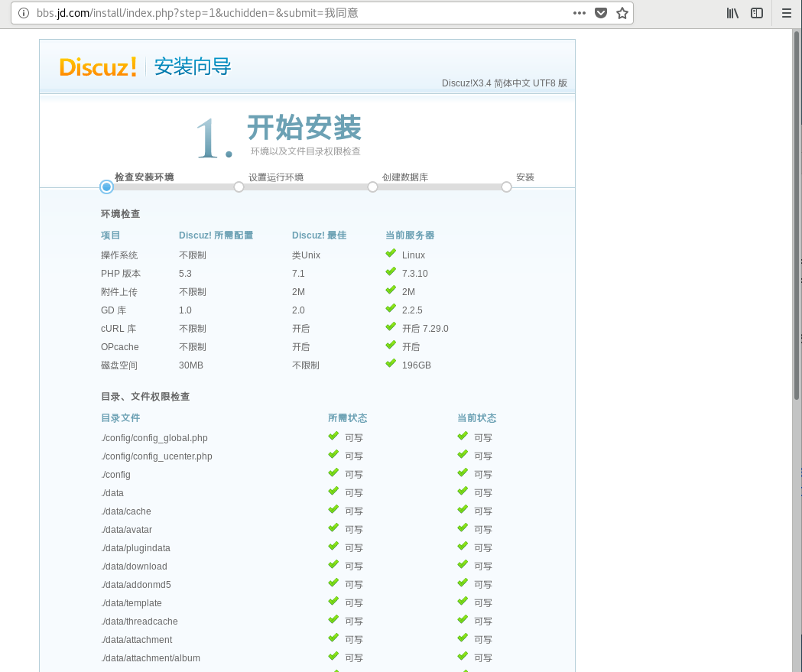Click the 当前状态 column header
Image resolution: width=802 pixels, height=672 pixels.
pos(477,418)
